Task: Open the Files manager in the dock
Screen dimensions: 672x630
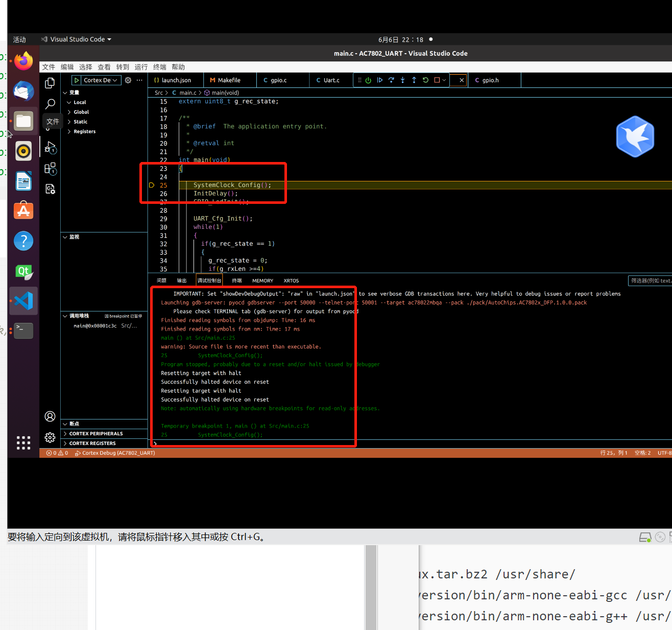Action: click(x=23, y=121)
